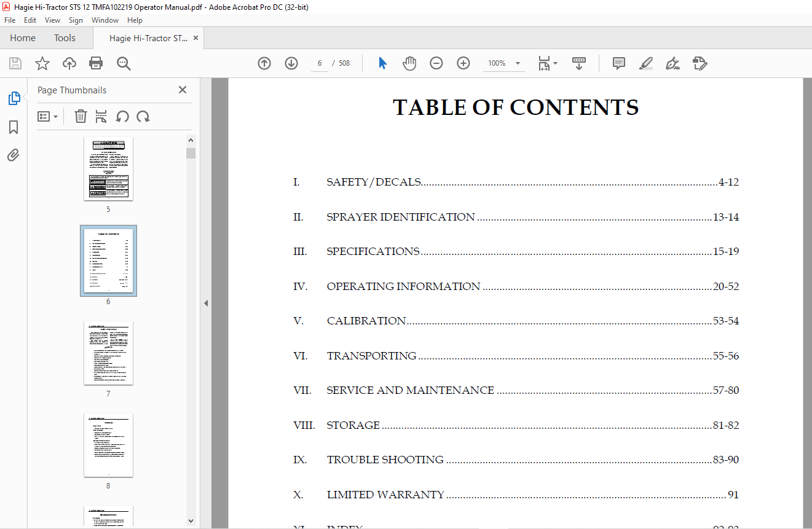The width and height of the screenshot is (812, 529).
Task: Open the Insert or split pages tool
Action: tap(101, 116)
